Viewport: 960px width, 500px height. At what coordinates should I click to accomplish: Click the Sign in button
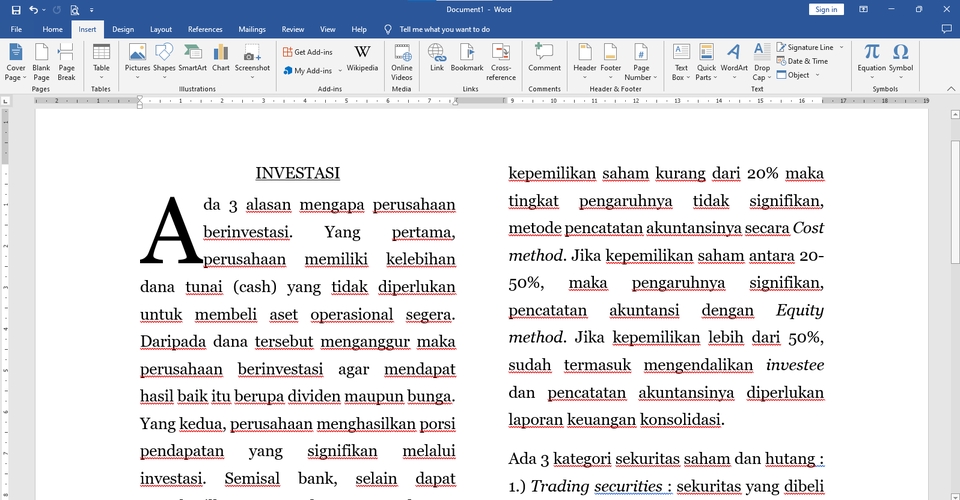(827, 10)
